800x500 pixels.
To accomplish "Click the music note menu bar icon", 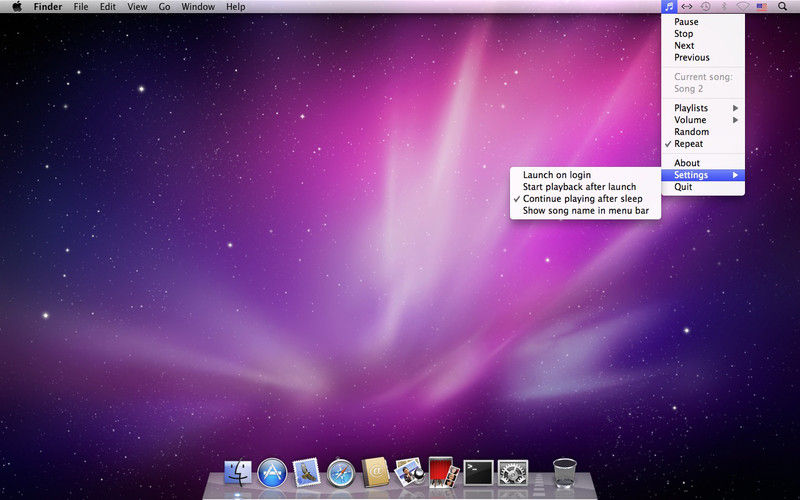I will pos(669,7).
